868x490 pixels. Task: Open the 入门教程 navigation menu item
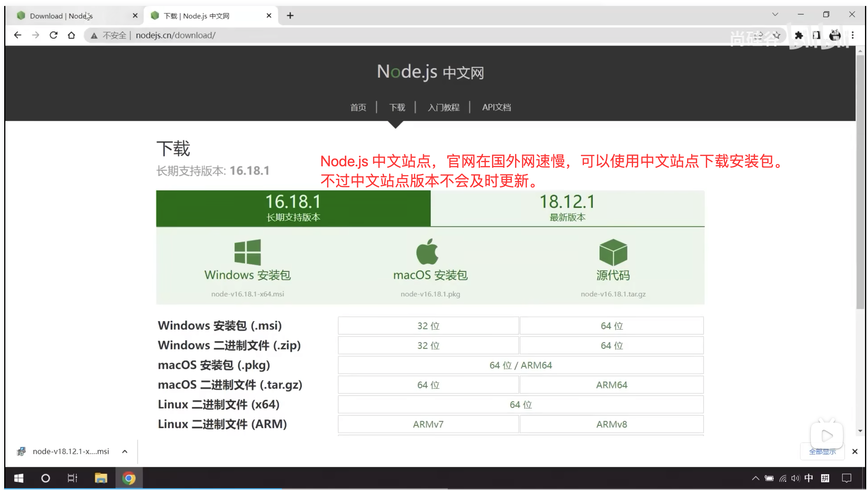[x=444, y=107]
